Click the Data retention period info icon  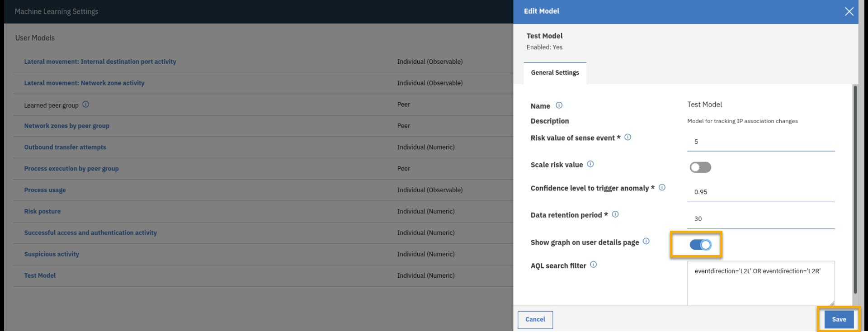[615, 214]
